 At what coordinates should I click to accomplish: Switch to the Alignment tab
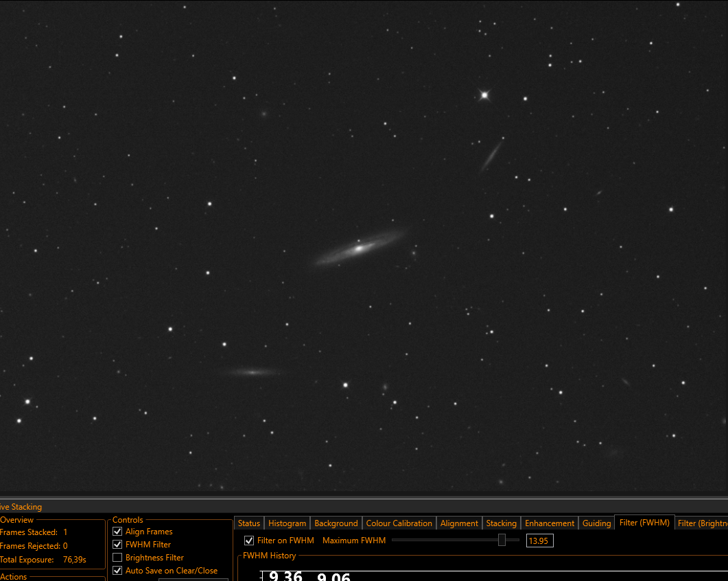click(459, 523)
